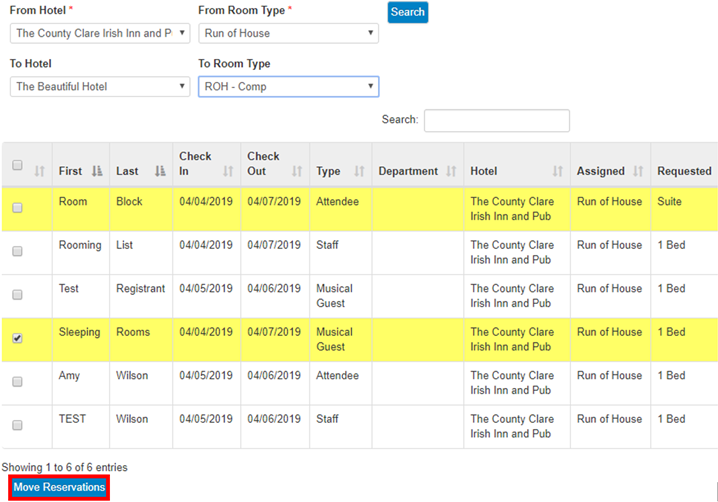
Task: Open the To Room Type dropdown
Action: click(x=288, y=87)
